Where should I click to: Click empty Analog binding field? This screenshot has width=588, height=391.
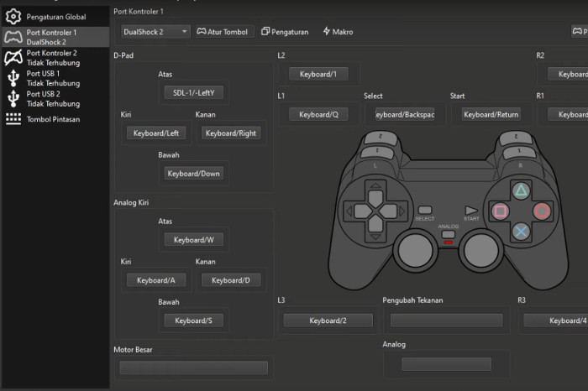446,364
